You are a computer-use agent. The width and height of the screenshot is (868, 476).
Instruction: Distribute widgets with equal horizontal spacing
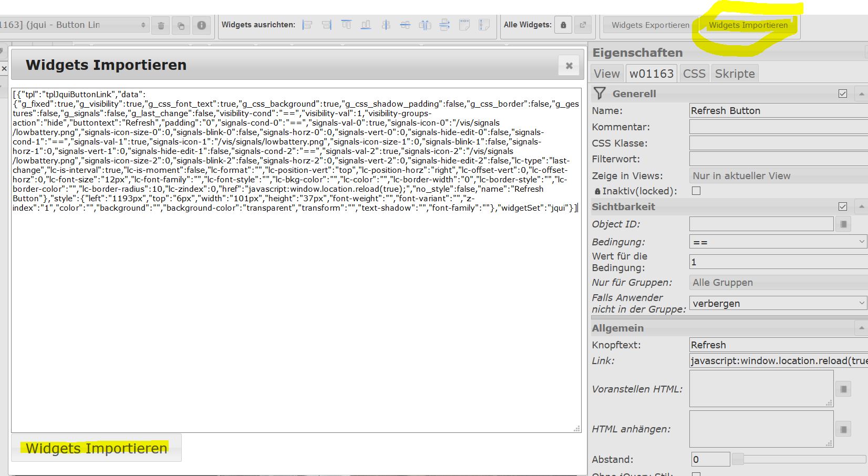[x=425, y=25]
